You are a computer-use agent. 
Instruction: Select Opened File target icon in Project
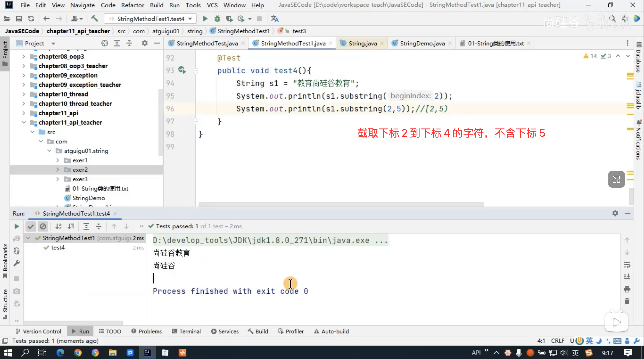coord(104,43)
